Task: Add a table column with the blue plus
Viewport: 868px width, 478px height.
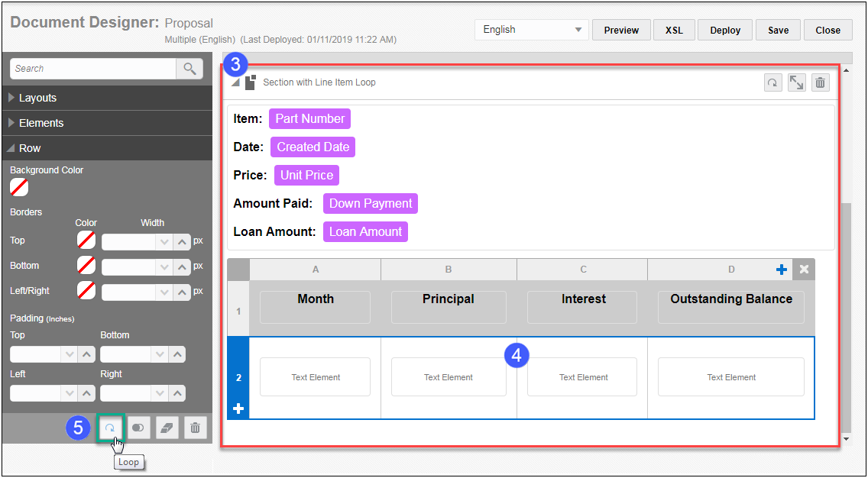Action: [781, 270]
